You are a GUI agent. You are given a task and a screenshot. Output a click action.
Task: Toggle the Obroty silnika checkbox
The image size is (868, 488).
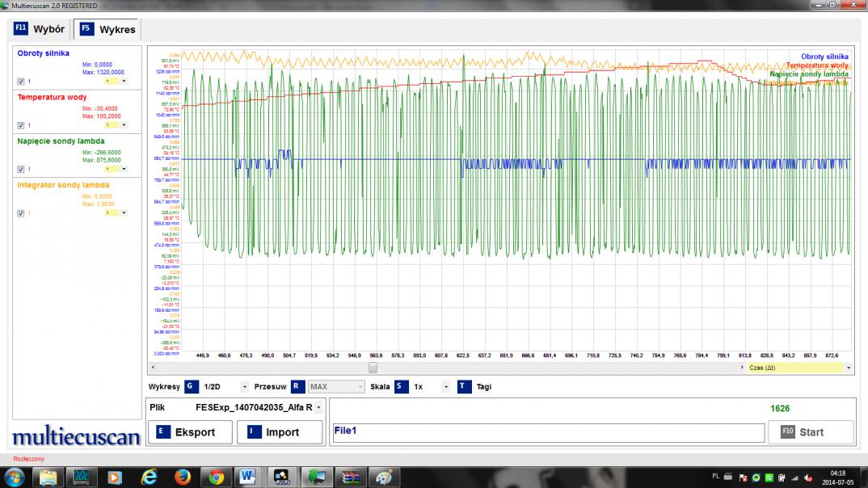point(21,82)
